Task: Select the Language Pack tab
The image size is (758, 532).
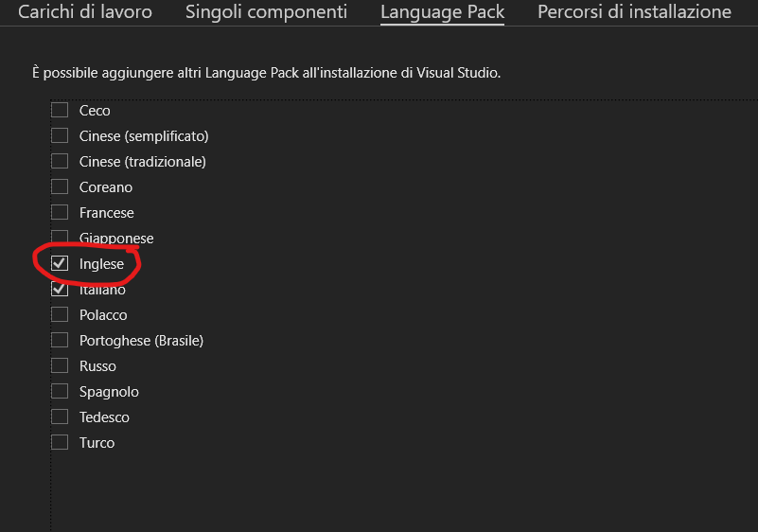Action: coord(442,12)
